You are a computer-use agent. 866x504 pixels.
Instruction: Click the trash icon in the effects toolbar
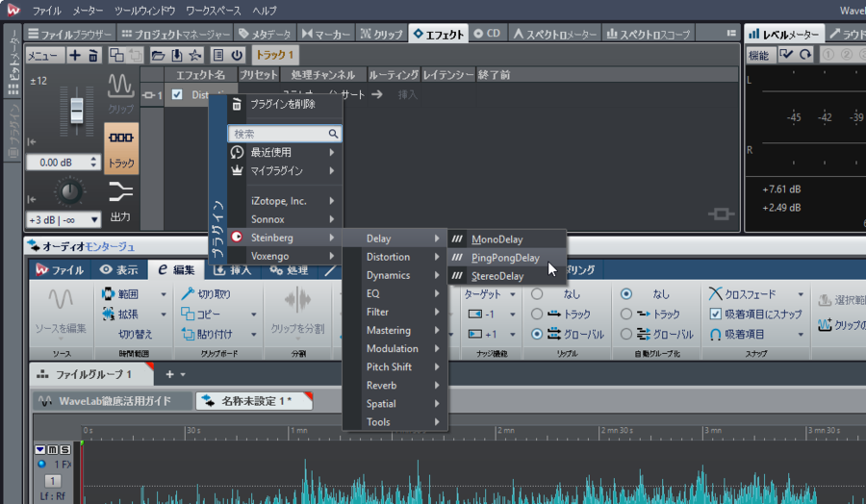pyautogui.click(x=93, y=55)
